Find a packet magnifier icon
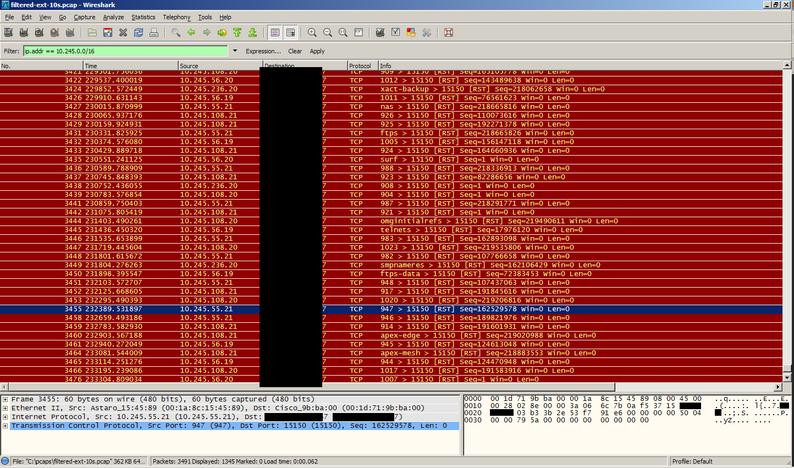This screenshot has width=794, height=468. click(176, 32)
